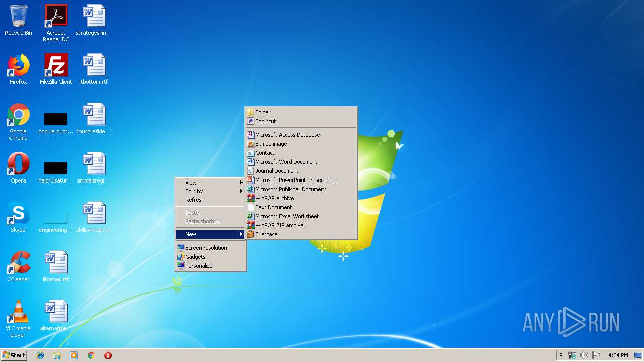Select the Opera desktop shortcut
644x362 pixels.
click(x=18, y=168)
